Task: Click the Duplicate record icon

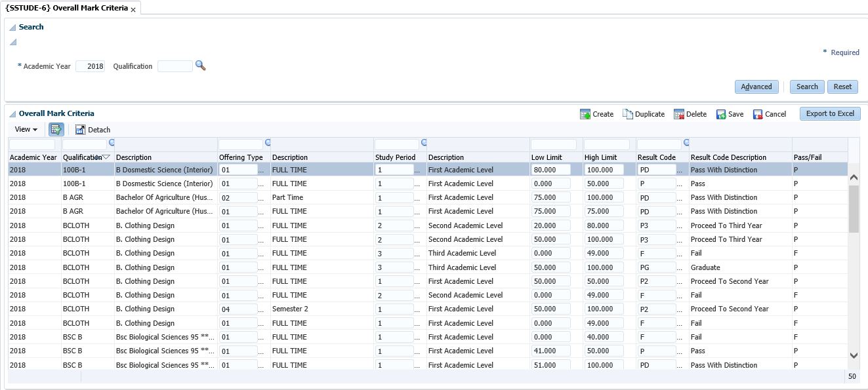Action: (x=627, y=114)
